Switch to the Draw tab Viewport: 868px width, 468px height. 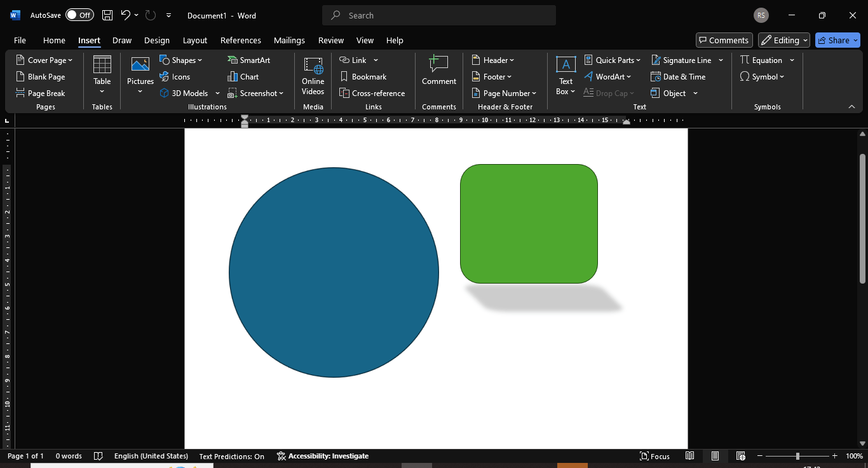[x=122, y=40]
